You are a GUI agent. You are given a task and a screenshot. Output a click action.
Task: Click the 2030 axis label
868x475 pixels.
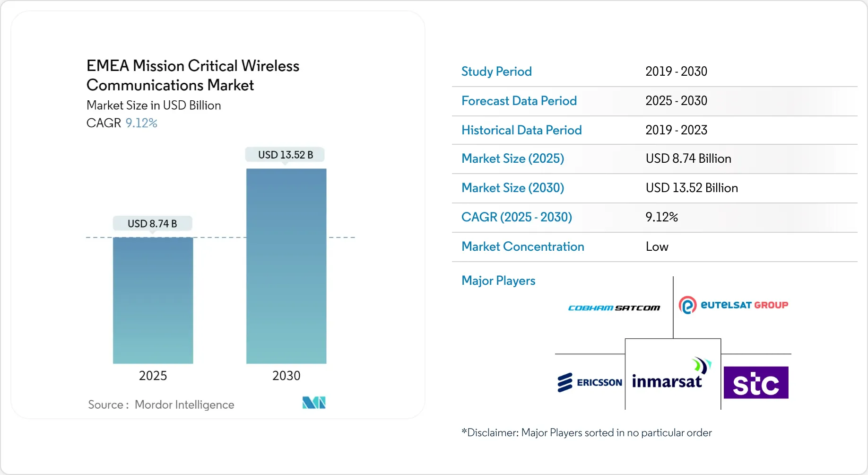coord(286,376)
